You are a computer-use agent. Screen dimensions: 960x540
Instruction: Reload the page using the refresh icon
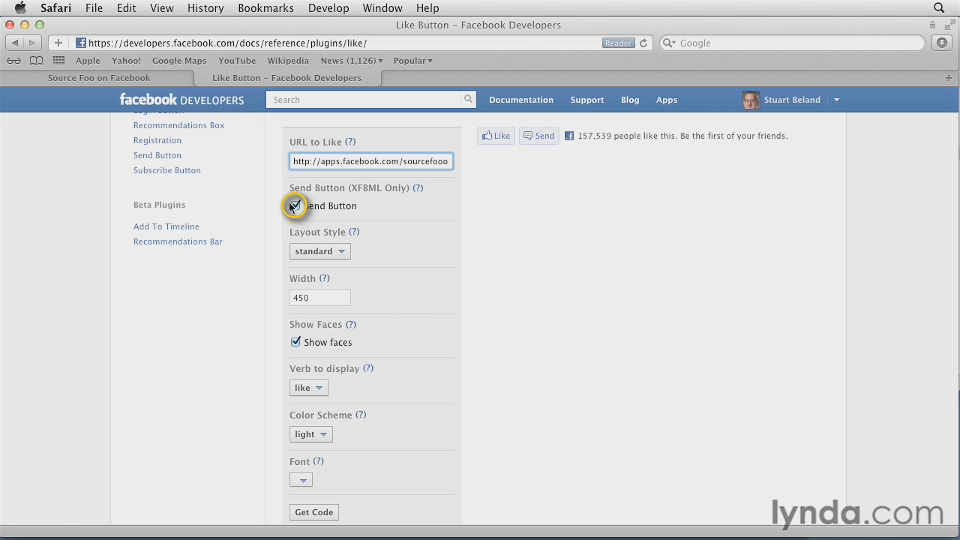click(644, 43)
